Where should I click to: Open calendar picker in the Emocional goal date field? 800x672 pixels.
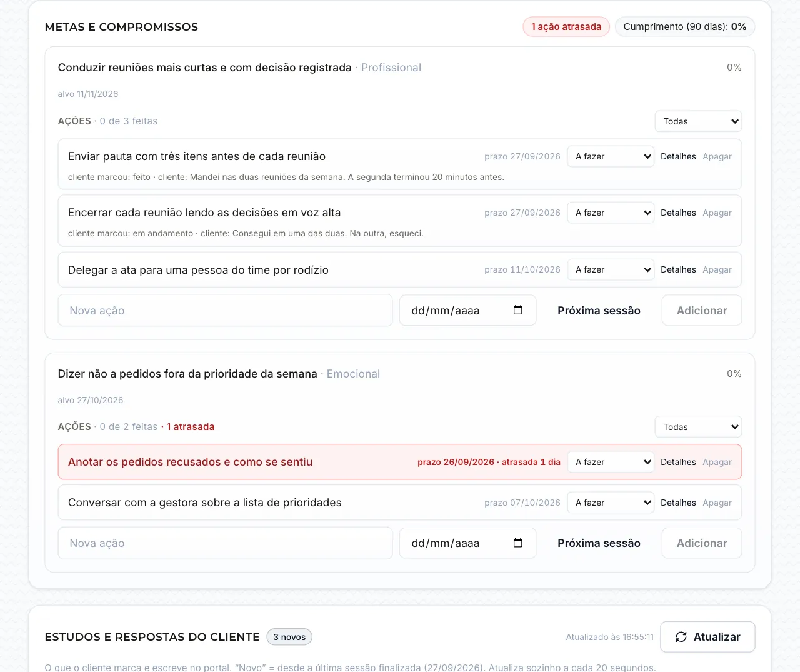coord(518,543)
